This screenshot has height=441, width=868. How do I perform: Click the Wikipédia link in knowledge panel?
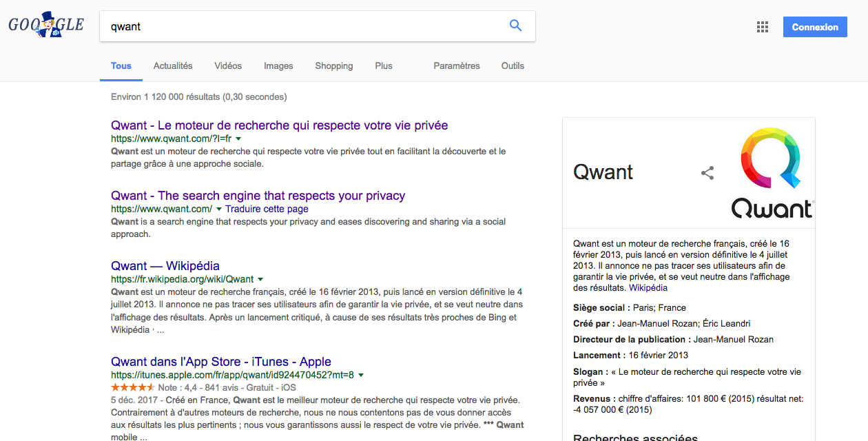click(648, 288)
